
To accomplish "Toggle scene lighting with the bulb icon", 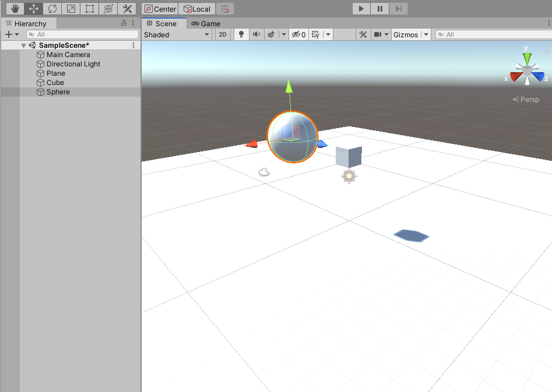I will [x=241, y=34].
